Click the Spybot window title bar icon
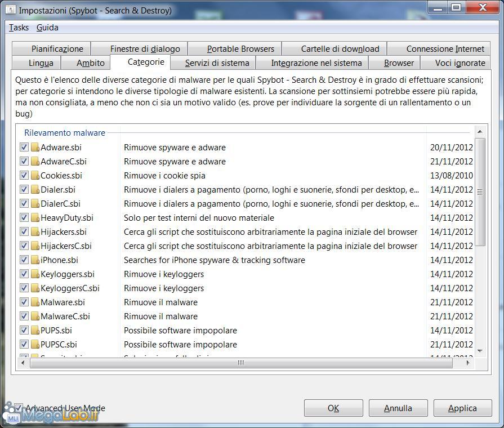This screenshot has width=504, height=428. tap(10, 10)
